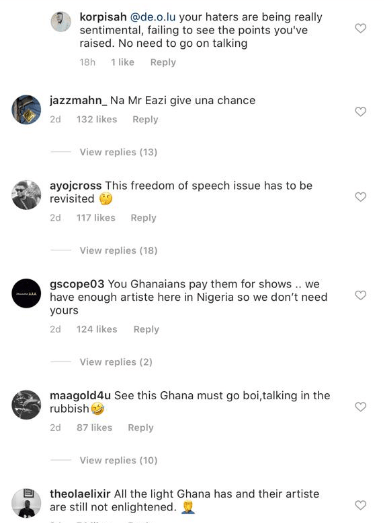The image size is (384, 523).
Task: Open the maagold4u username link
Action: coord(80,396)
